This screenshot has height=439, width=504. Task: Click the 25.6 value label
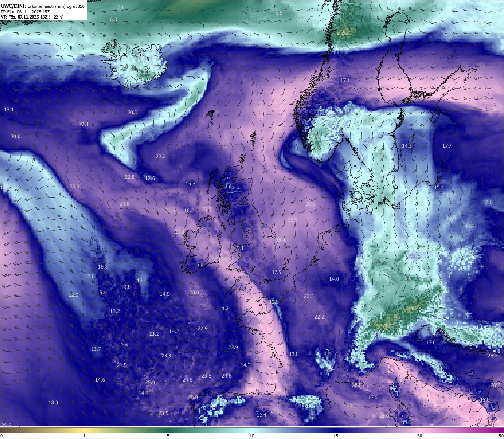tap(170, 211)
